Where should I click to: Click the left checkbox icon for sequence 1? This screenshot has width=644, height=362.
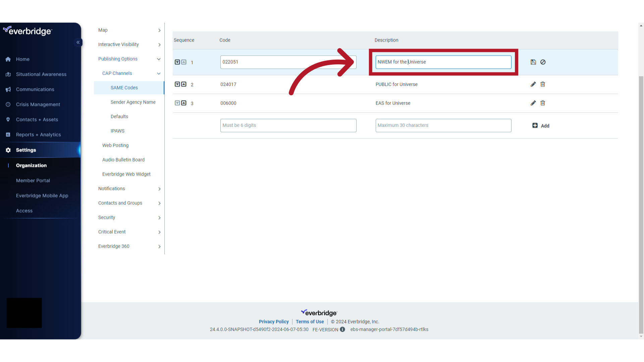177,62
